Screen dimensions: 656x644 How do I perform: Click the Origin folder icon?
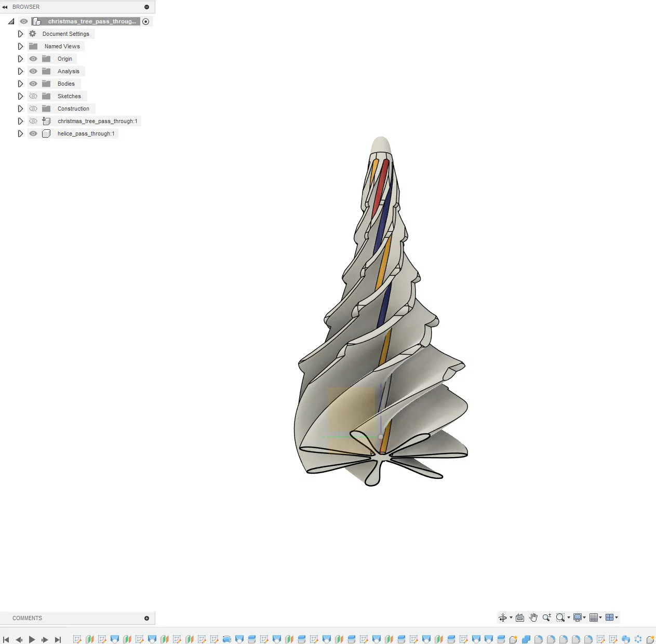pyautogui.click(x=46, y=59)
